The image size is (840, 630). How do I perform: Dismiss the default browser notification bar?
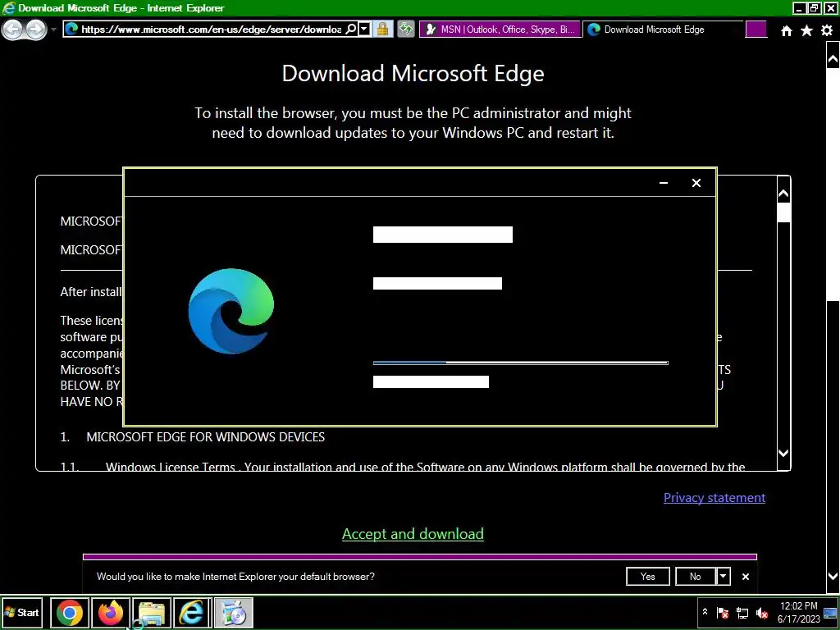745,577
